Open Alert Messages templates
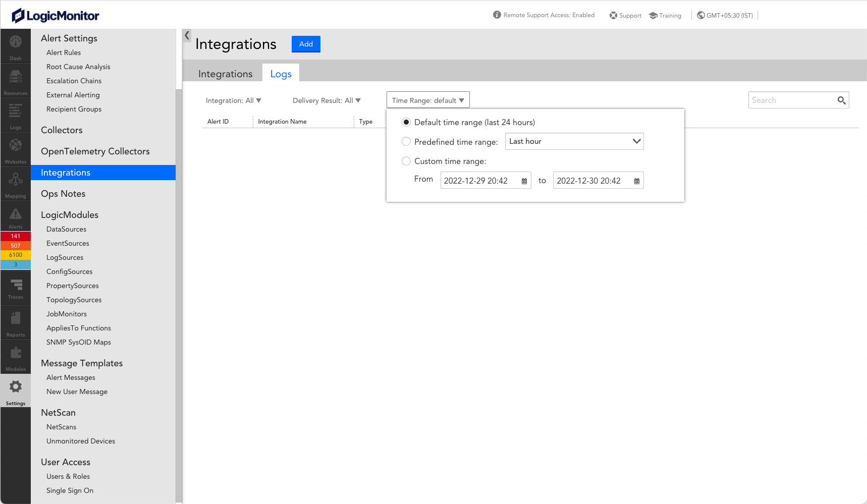Image resolution: width=867 pixels, height=504 pixels. pos(71,377)
